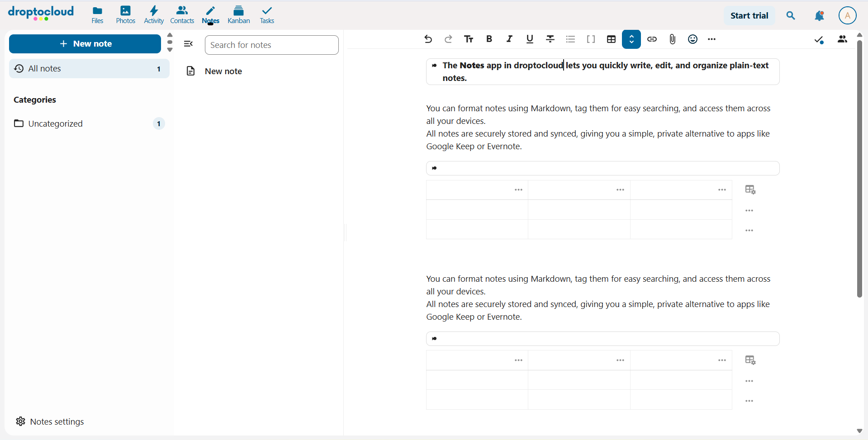The image size is (868, 440).
Task: Create a note with New note button
Action: coord(85,44)
